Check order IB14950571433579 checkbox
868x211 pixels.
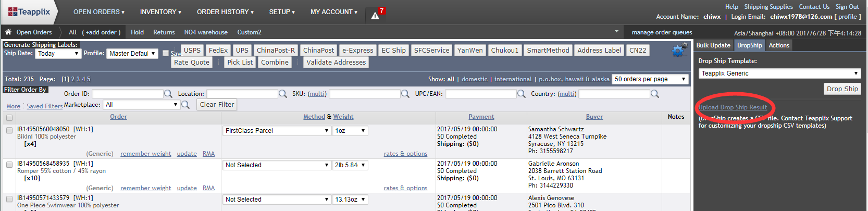pyautogui.click(x=9, y=199)
